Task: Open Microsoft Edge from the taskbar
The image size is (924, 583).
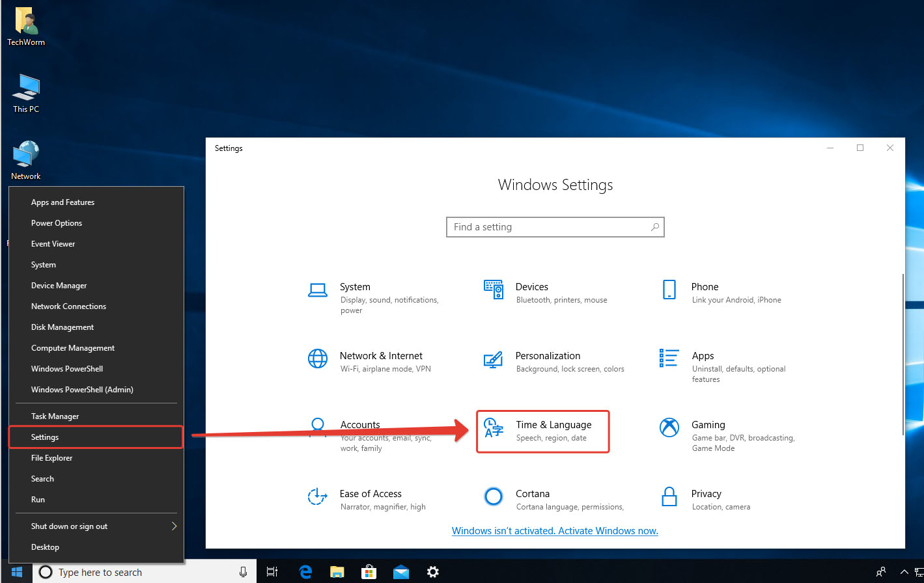Action: pos(305,572)
